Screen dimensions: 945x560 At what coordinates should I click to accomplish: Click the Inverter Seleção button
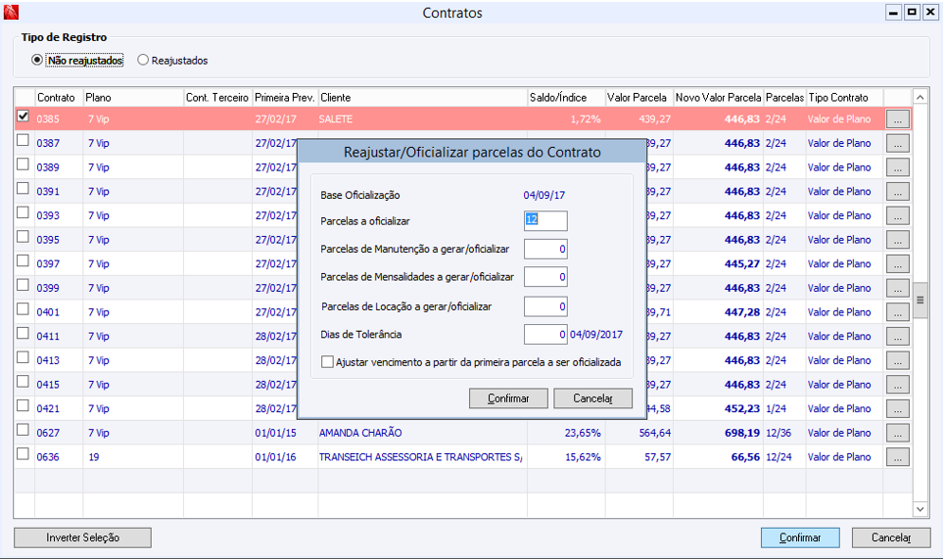pos(82,537)
